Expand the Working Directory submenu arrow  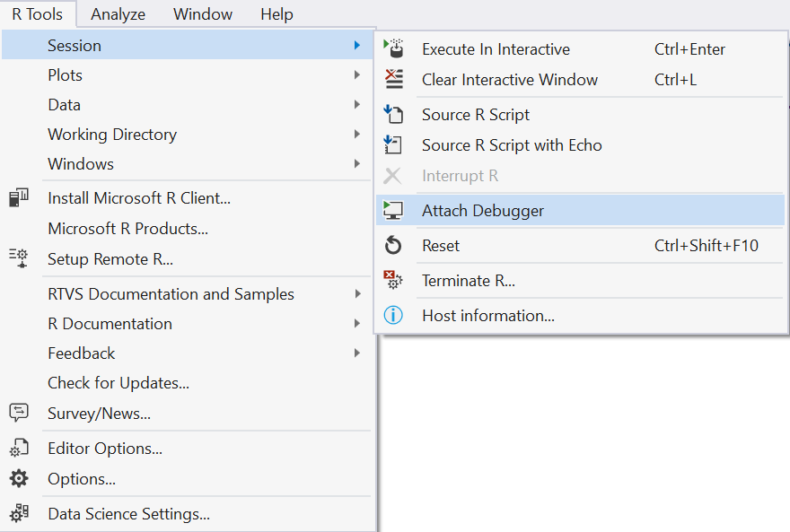tap(356, 135)
